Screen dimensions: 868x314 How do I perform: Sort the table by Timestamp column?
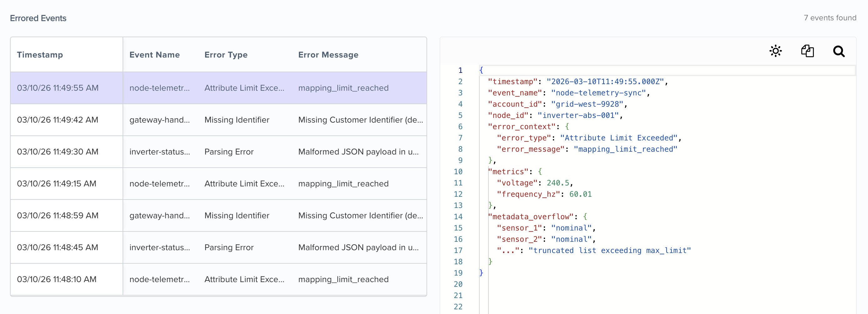[40, 55]
